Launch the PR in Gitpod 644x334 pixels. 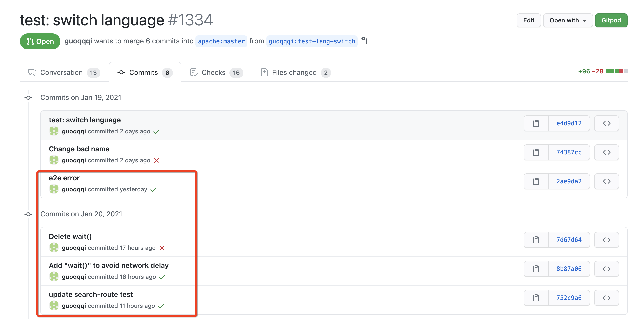click(x=611, y=20)
